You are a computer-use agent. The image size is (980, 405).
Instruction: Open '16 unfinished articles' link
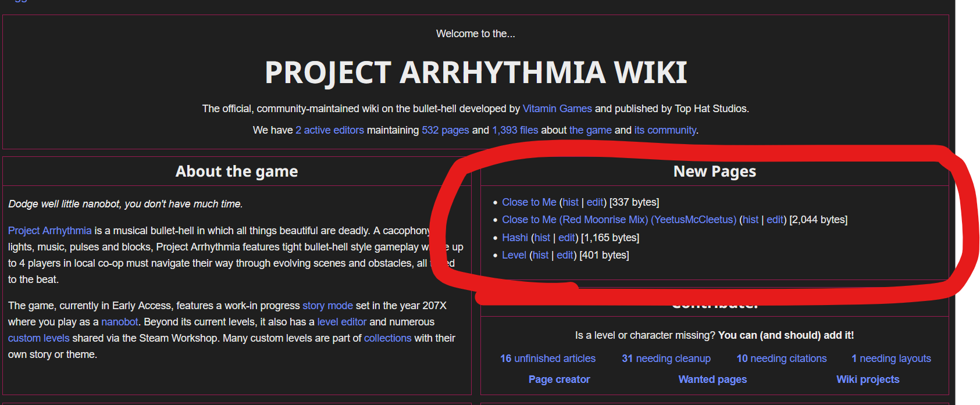click(547, 359)
